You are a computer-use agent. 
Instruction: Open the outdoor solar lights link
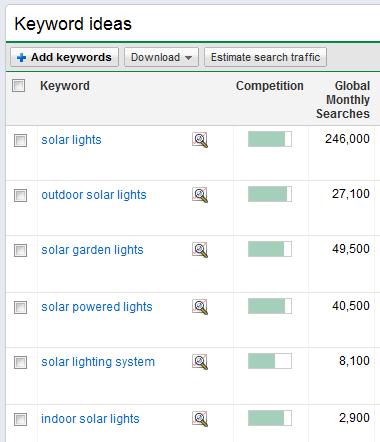(94, 195)
